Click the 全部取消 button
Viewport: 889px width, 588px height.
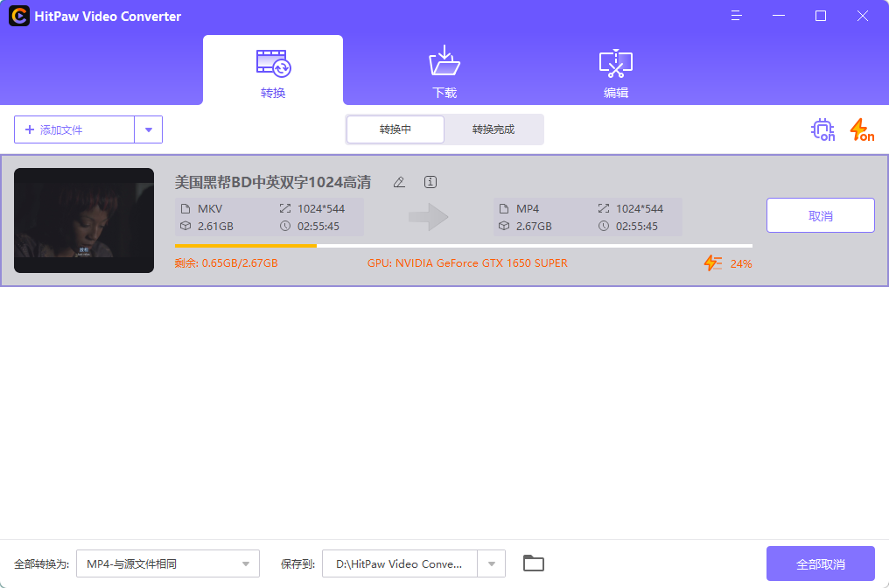821,563
